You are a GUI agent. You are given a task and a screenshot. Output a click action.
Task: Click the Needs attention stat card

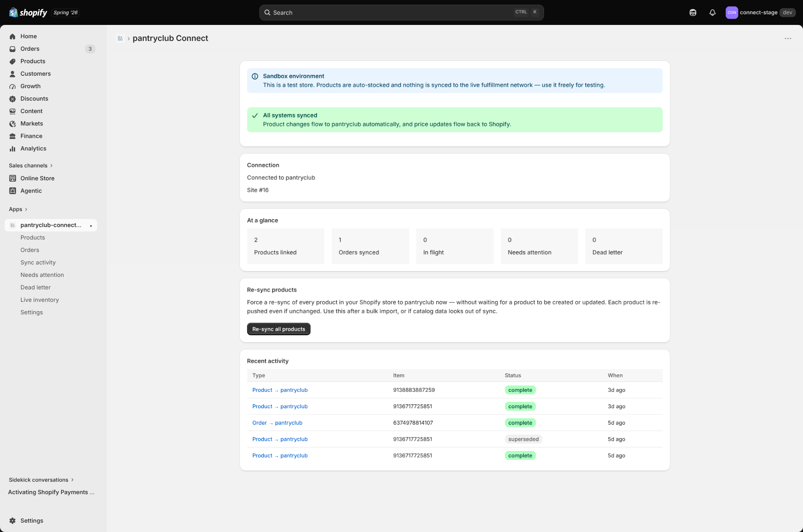(539, 246)
